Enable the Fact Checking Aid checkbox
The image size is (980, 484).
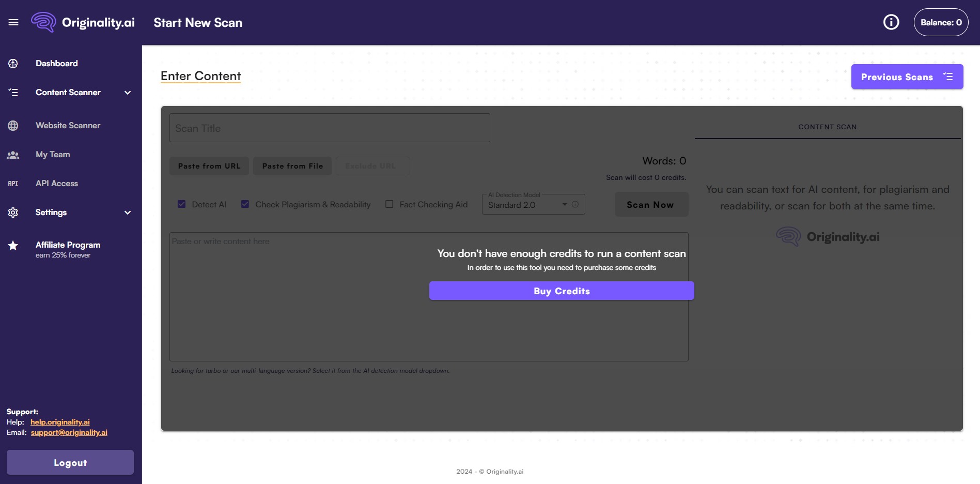tap(389, 204)
